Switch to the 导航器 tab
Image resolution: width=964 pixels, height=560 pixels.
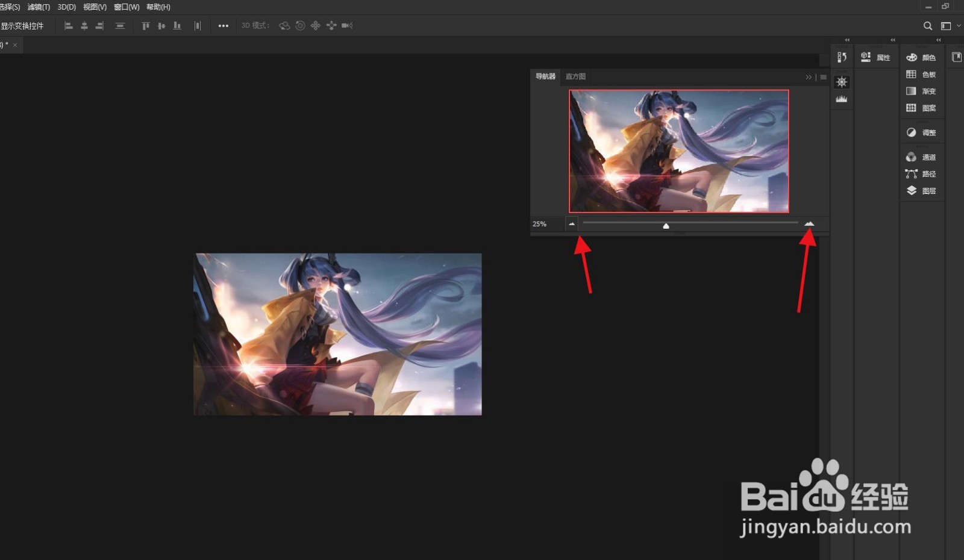coord(545,76)
